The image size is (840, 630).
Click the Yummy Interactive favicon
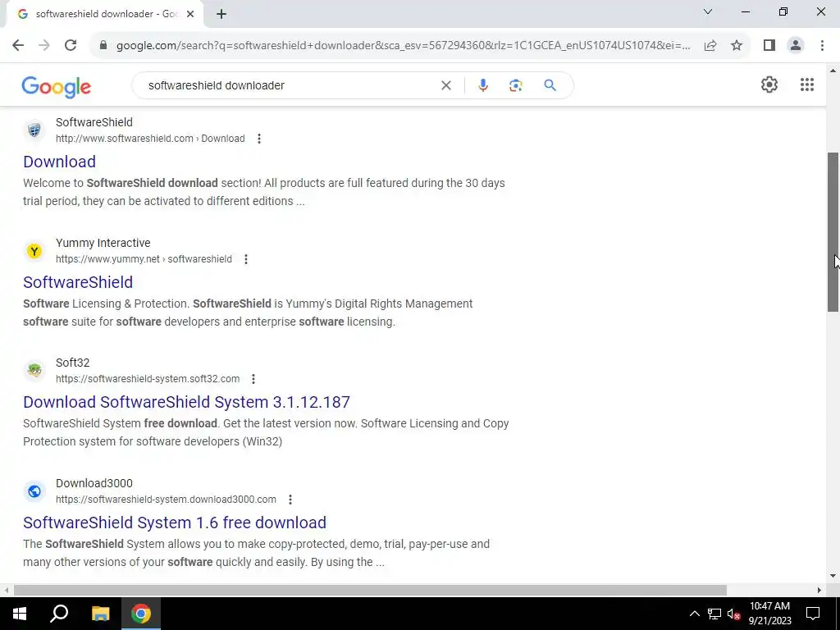tap(34, 251)
